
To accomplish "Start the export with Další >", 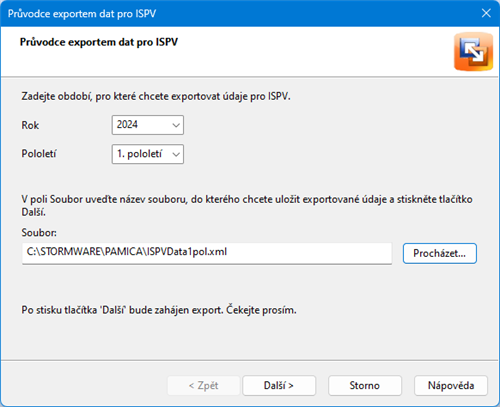I will (279, 386).
